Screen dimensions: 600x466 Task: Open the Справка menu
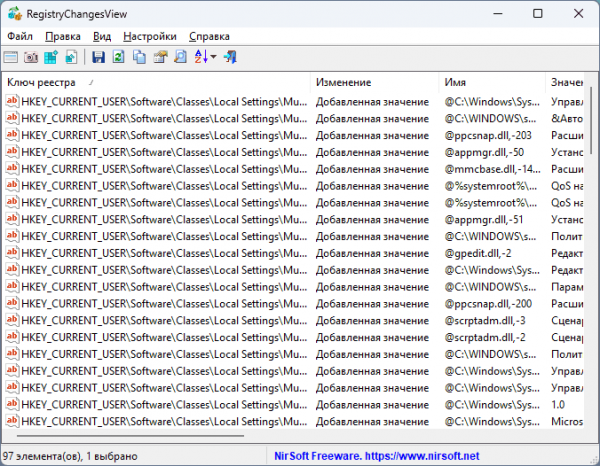click(x=209, y=36)
